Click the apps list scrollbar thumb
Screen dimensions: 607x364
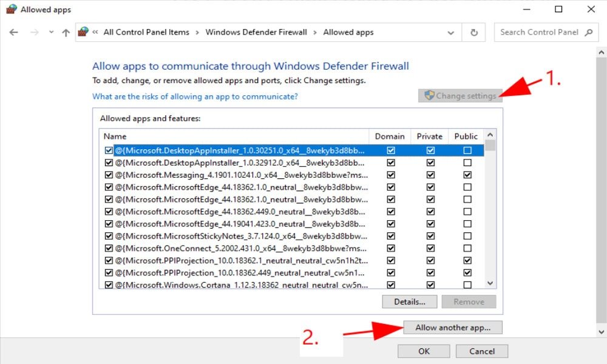(x=490, y=146)
